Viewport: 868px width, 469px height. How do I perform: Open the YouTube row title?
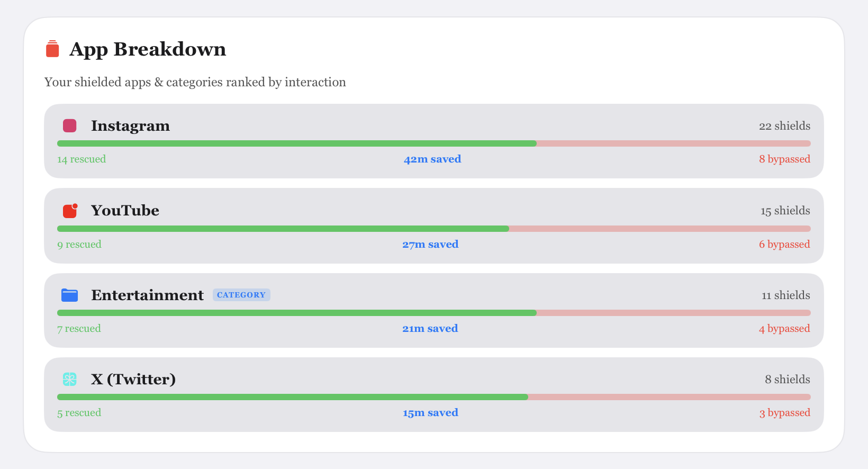point(125,211)
